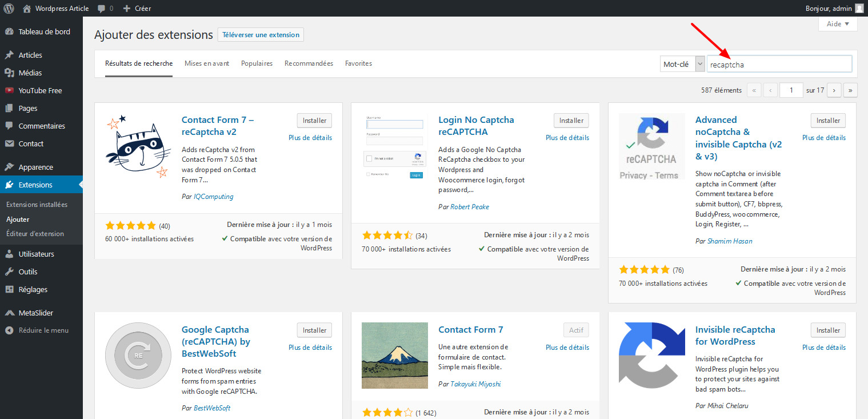This screenshot has width=868, height=419.
Task: View Plus de détails for Login No Captcha
Action: 567,138
